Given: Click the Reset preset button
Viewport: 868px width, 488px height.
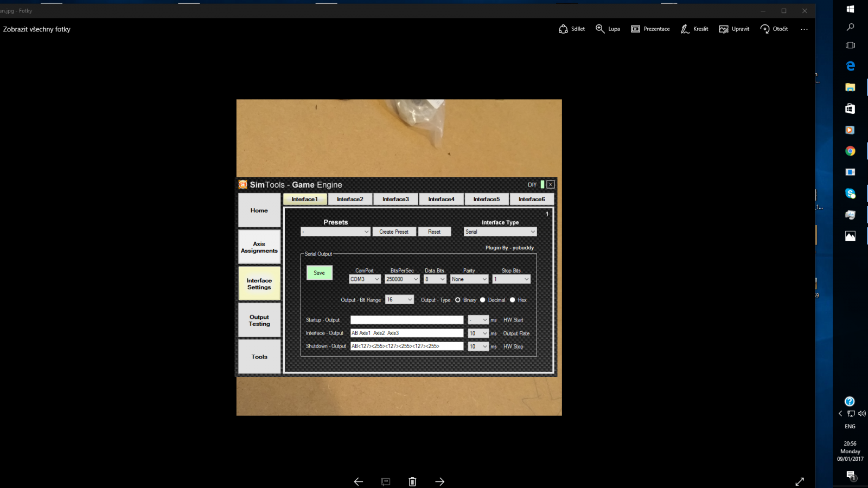Looking at the screenshot, I should [x=434, y=232].
